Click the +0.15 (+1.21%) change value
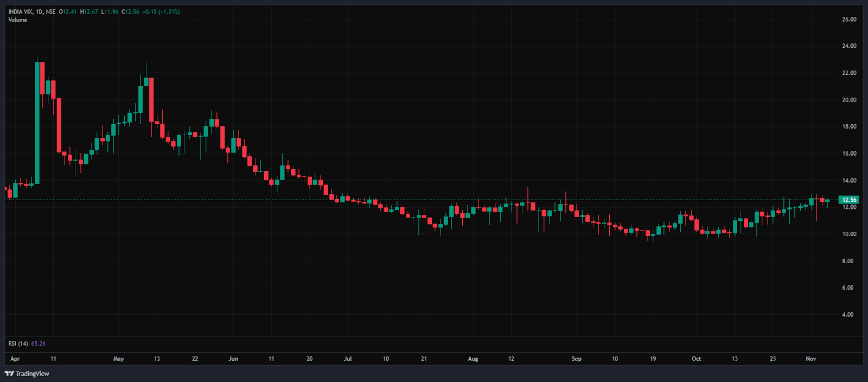868x382 pixels. click(161, 11)
